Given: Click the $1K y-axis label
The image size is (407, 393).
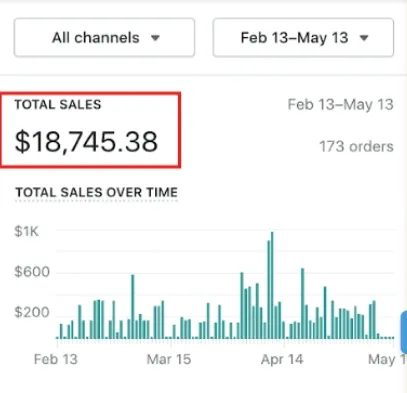Looking at the screenshot, I should [27, 231].
